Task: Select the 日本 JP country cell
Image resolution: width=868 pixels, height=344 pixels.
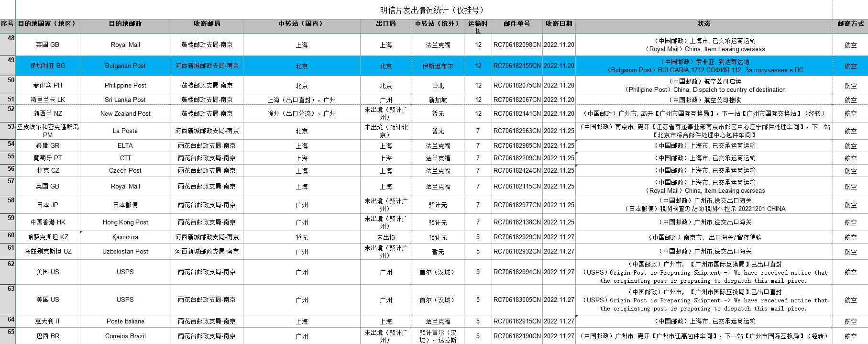Action: tap(48, 205)
